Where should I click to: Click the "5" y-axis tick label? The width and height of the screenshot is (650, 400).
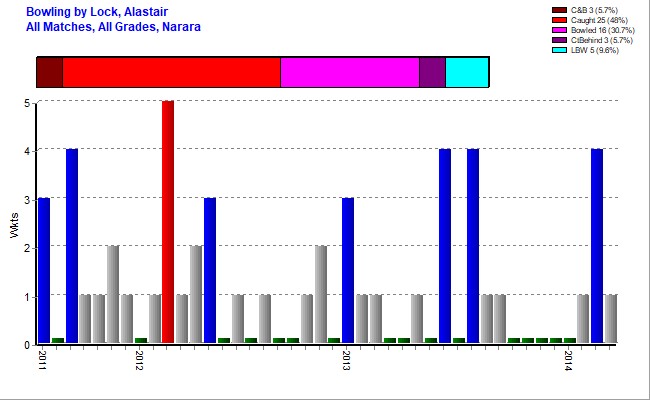27,103
